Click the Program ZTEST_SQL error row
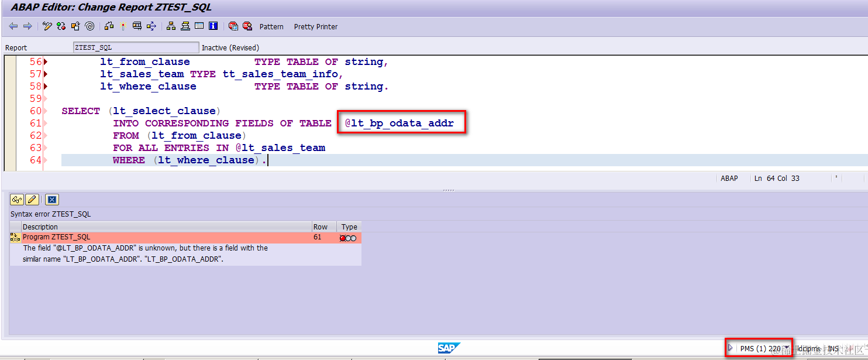This screenshot has width=868, height=360. [185, 238]
